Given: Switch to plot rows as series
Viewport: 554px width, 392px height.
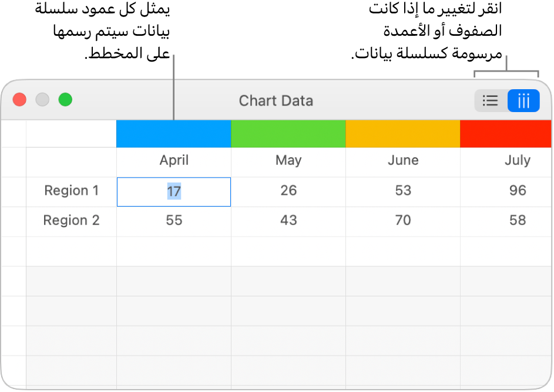Looking at the screenshot, I should coord(491,101).
